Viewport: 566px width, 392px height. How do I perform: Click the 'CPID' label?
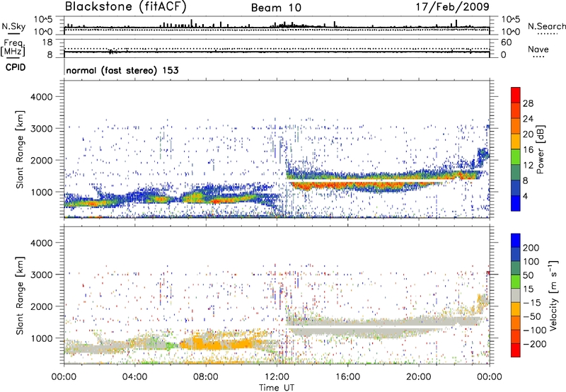16,67
